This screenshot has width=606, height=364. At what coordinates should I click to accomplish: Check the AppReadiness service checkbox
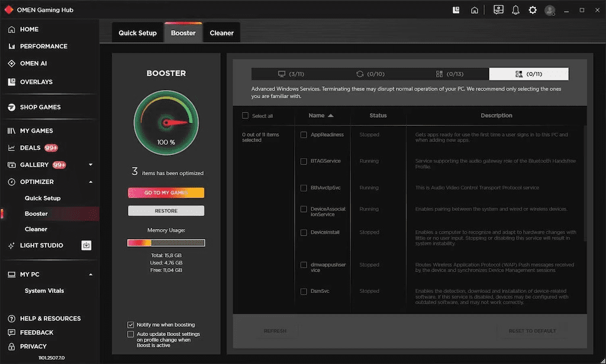coord(304,134)
